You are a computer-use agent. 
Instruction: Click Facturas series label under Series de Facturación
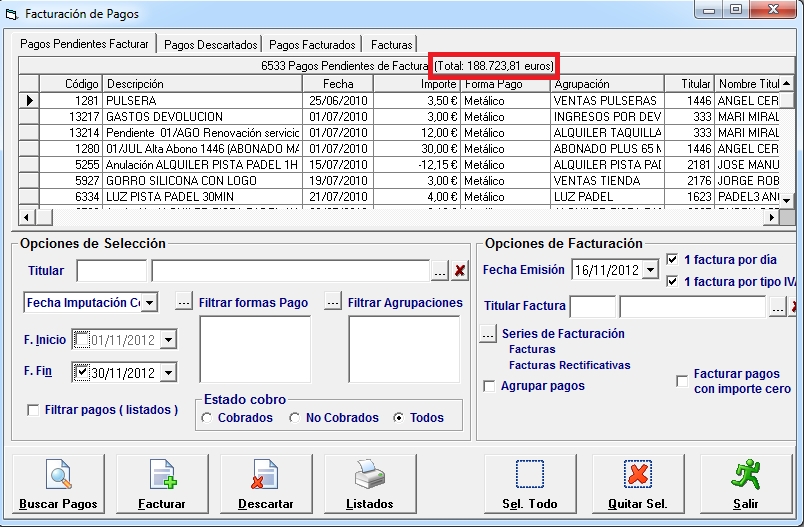(x=532, y=349)
